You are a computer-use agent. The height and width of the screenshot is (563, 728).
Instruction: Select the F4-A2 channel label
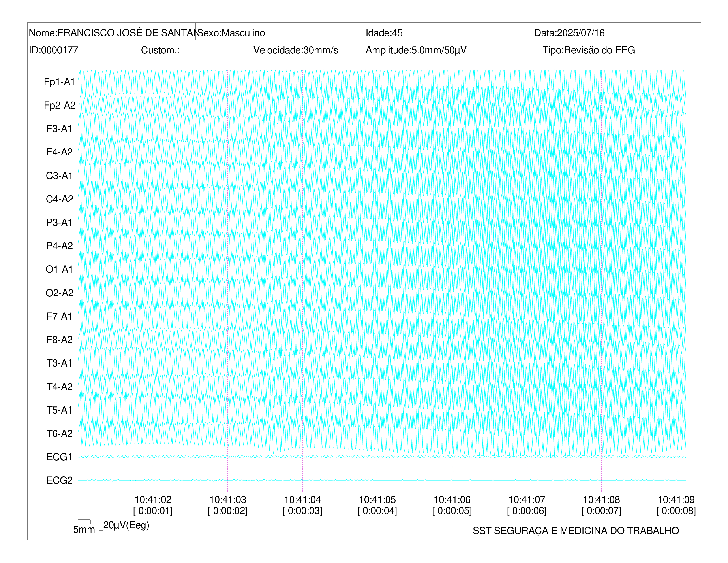(x=60, y=152)
